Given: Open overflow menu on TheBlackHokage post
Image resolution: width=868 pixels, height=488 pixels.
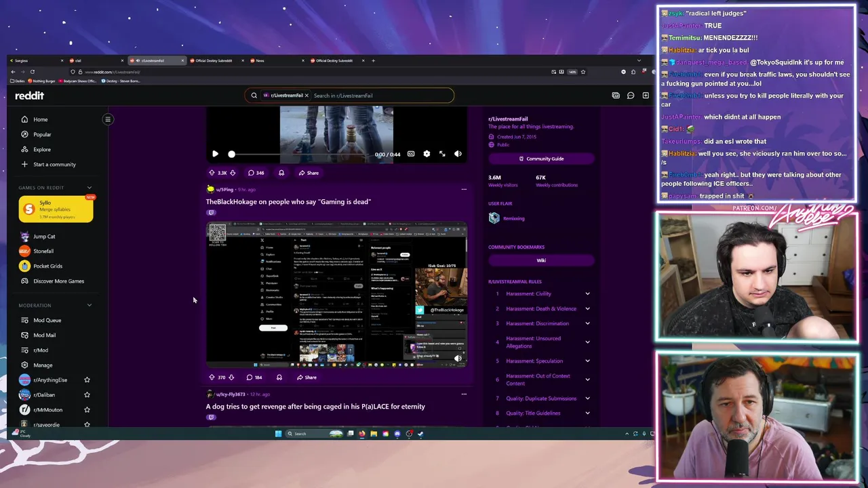Looking at the screenshot, I should click(464, 189).
